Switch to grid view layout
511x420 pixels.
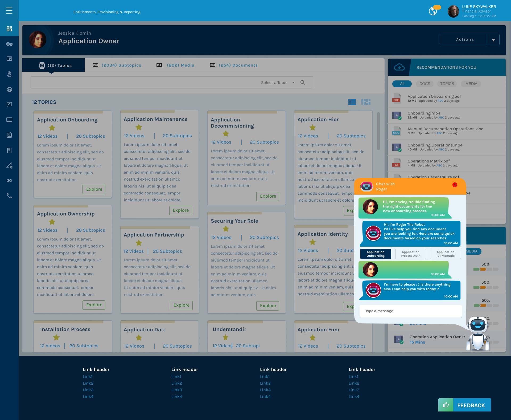tap(366, 102)
